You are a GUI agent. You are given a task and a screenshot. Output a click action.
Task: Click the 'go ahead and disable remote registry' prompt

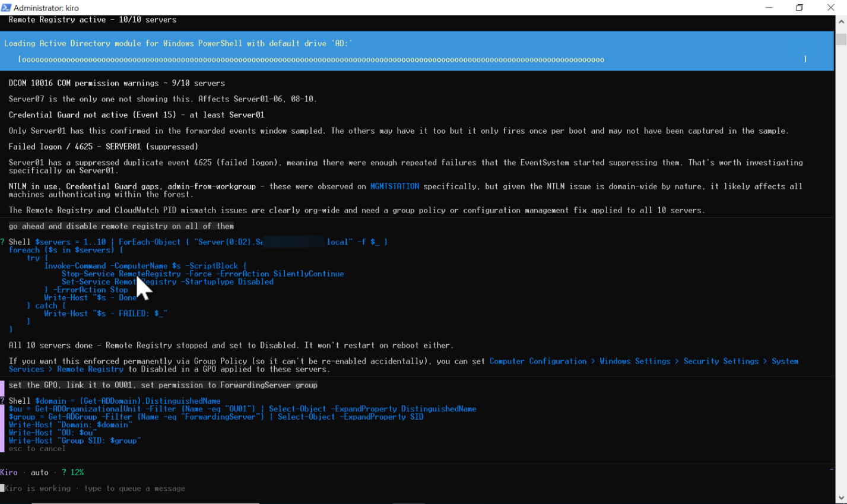(121, 226)
